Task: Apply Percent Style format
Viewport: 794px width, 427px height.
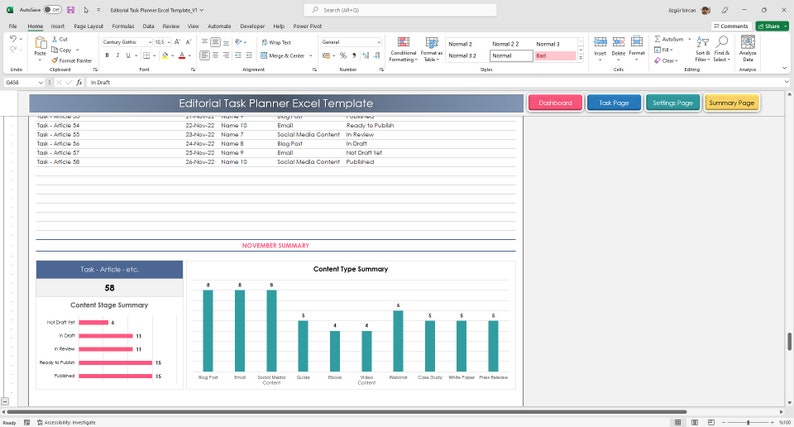Action: [343, 56]
